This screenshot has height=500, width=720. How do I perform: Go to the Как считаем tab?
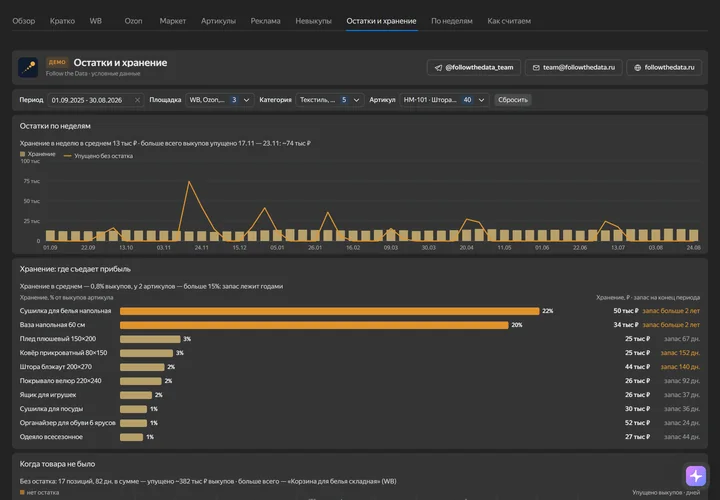click(509, 21)
